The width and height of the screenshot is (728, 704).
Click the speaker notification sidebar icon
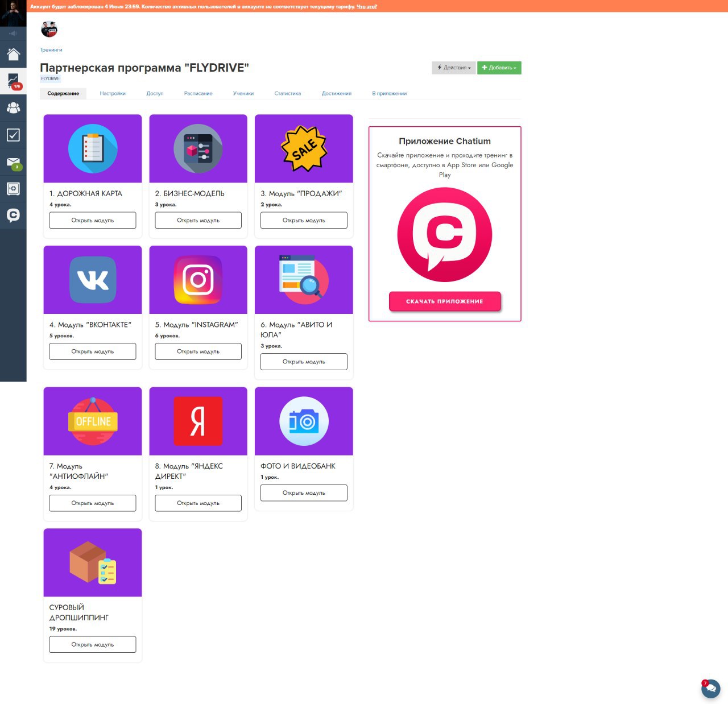pos(13,34)
